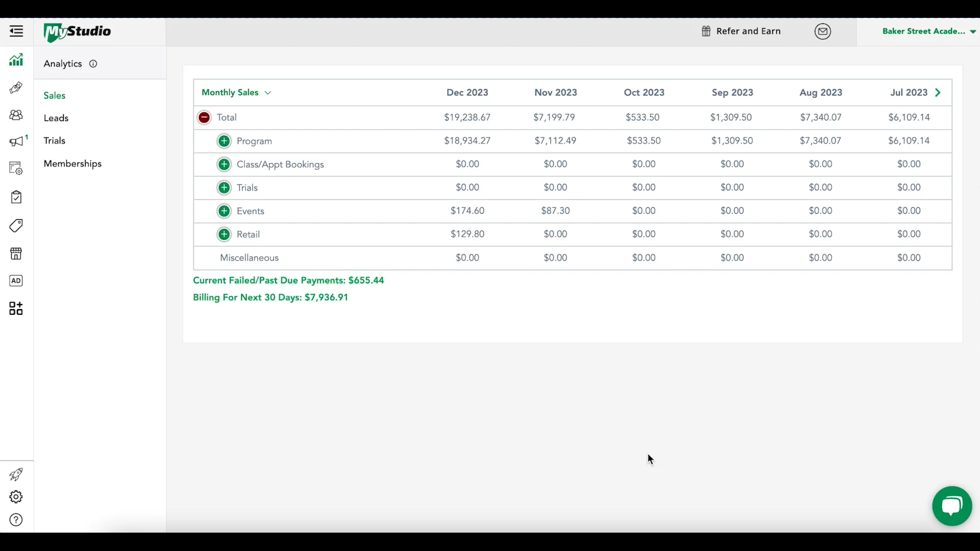Collapse the Total row
980x551 pixels.
point(204,117)
